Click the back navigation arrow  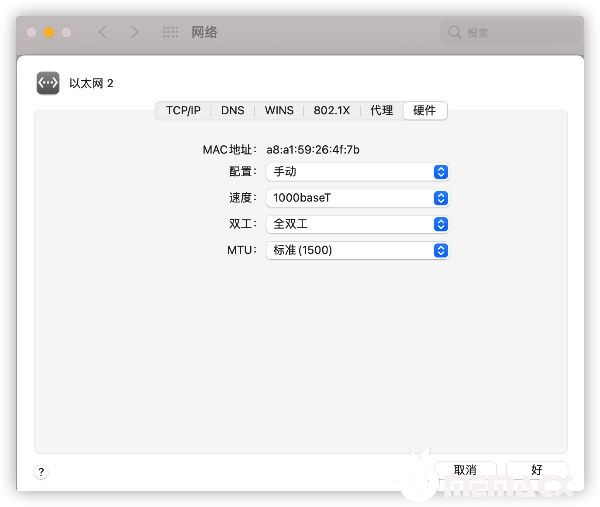click(102, 32)
